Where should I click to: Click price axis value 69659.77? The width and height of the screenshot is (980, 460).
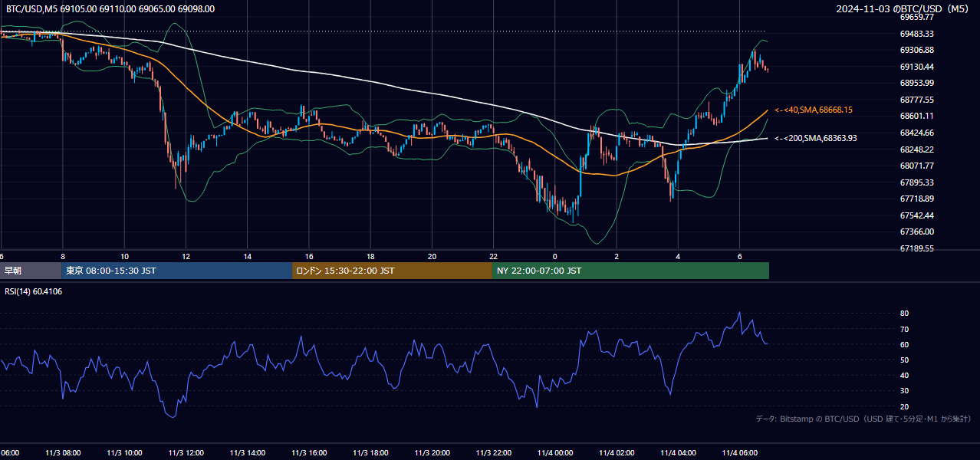pos(916,17)
